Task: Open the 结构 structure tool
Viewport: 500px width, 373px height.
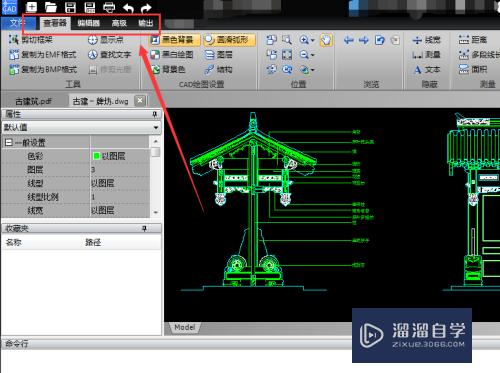Action: tap(219, 69)
